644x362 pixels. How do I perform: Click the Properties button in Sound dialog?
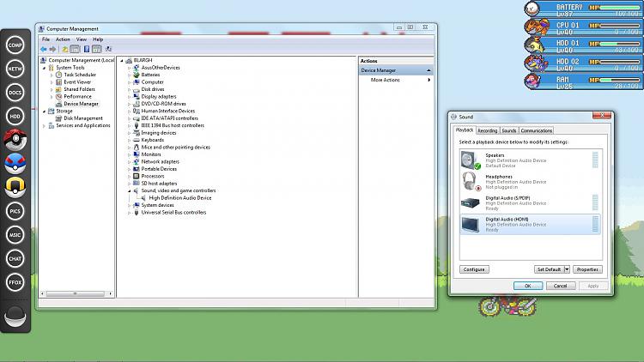coord(587,269)
